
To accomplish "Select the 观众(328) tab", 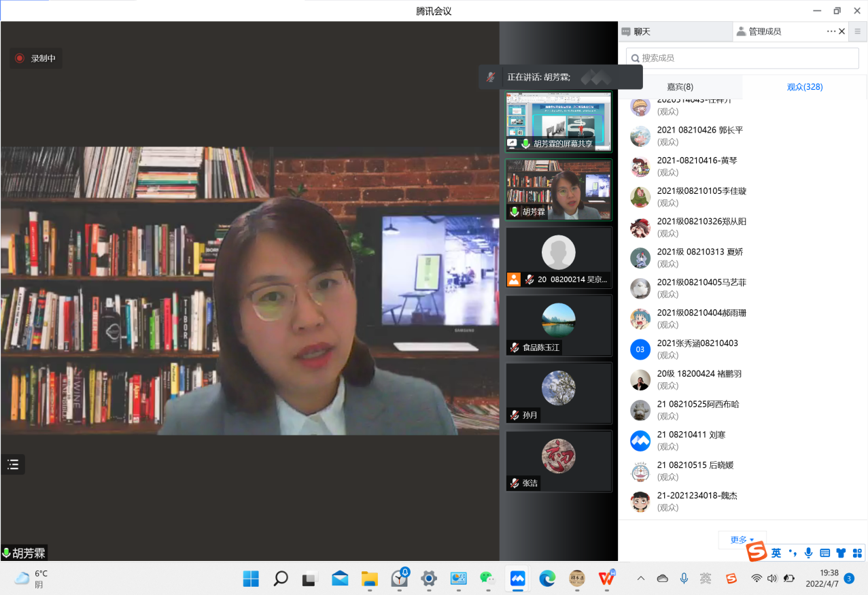I will click(805, 86).
